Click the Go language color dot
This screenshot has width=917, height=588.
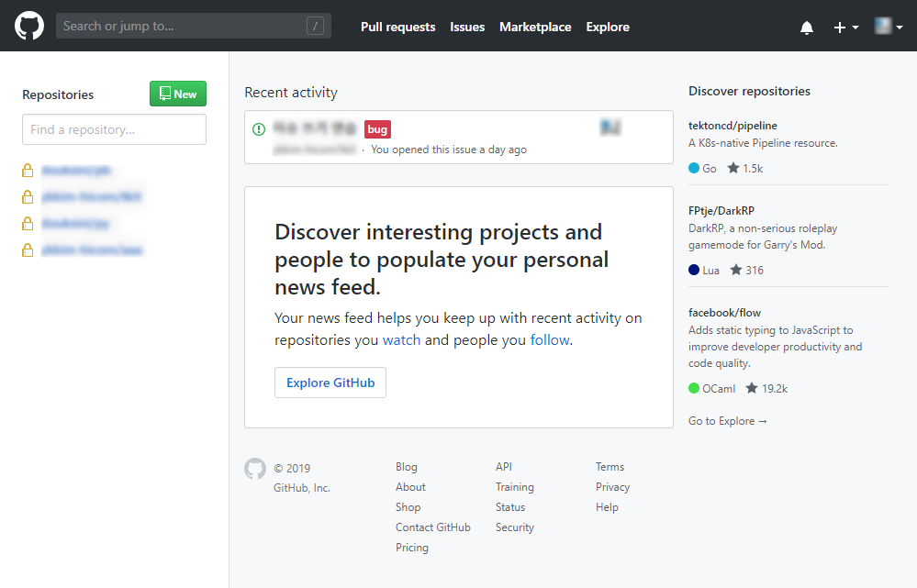pyautogui.click(x=694, y=169)
